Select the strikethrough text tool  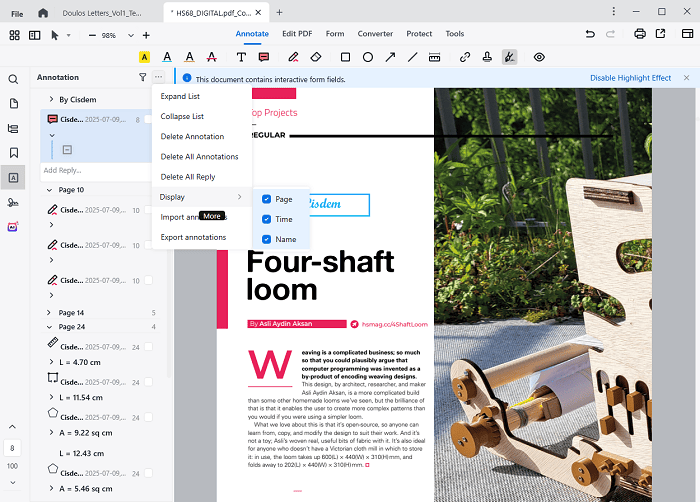pos(212,57)
